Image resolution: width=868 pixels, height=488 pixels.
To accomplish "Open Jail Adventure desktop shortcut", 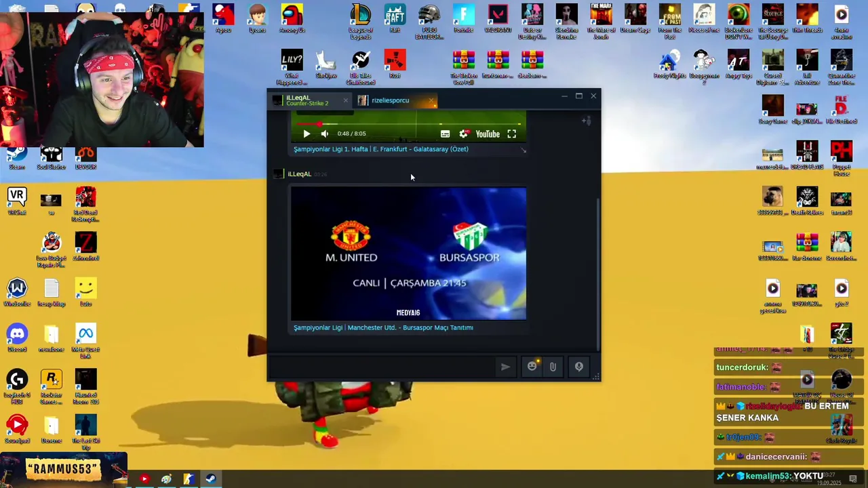I will [x=807, y=67].
